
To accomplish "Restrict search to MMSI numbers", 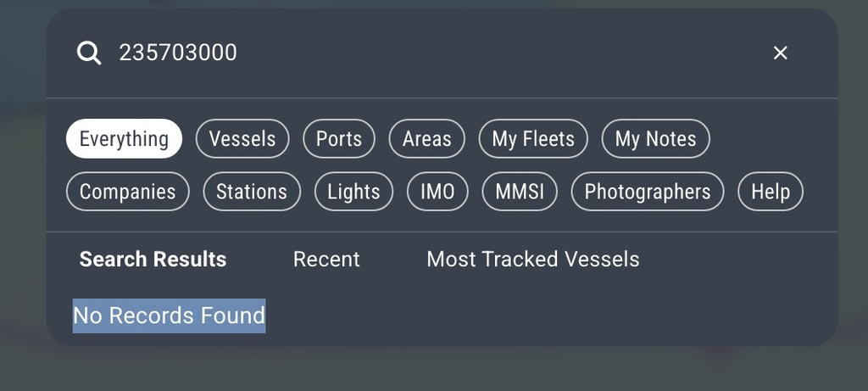I will click(520, 192).
